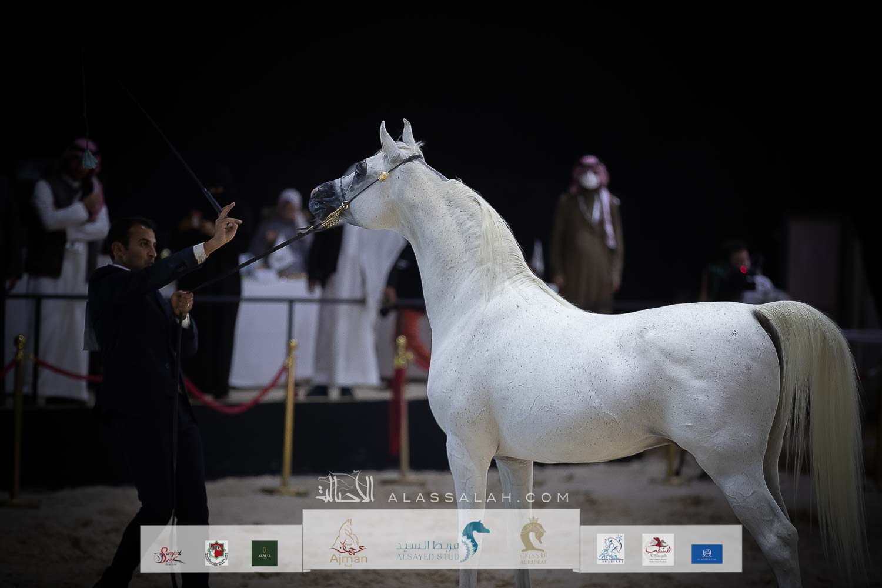882x588 pixels.
Task: Click the teal horse head logo
Action: coord(475,541)
